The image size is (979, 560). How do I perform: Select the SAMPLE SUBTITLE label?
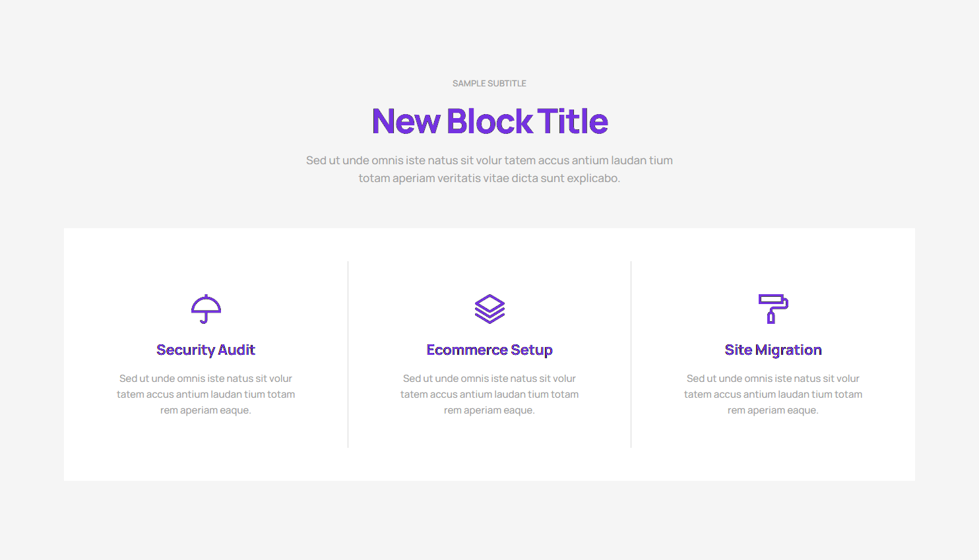489,83
